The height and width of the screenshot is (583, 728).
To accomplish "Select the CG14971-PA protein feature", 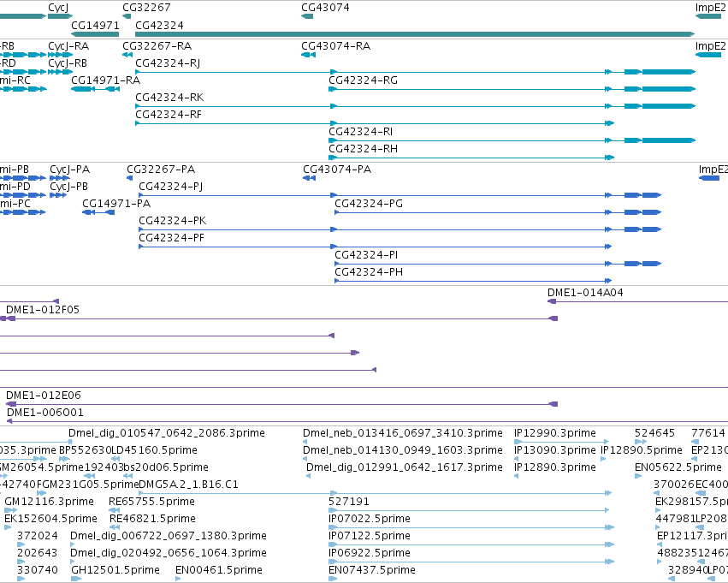I will [x=98, y=212].
